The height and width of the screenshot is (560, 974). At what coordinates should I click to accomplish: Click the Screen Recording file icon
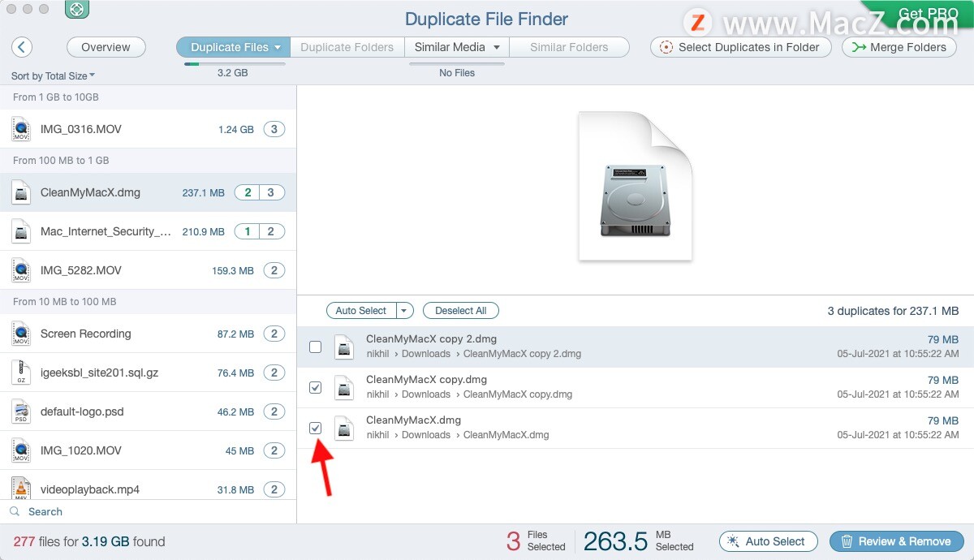tap(20, 334)
